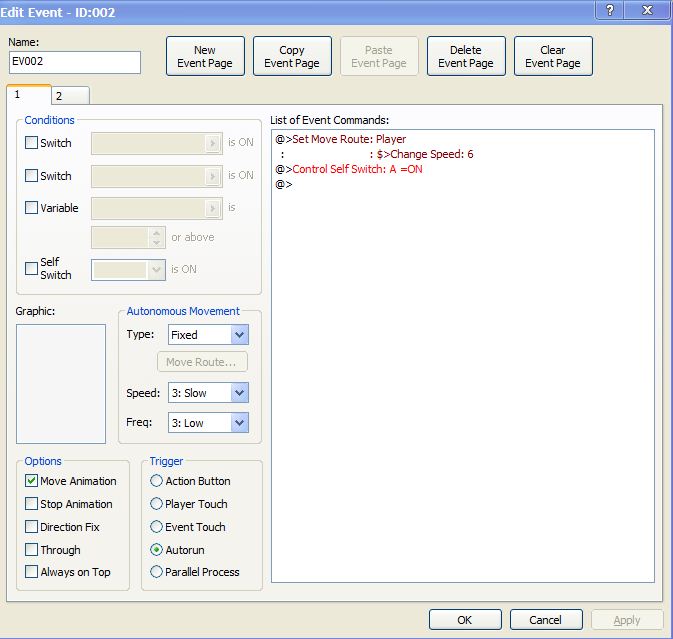Image resolution: width=673 pixels, height=639 pixels.
Task: Select the Event Touch trigger
Action: (x=156, y=527)
